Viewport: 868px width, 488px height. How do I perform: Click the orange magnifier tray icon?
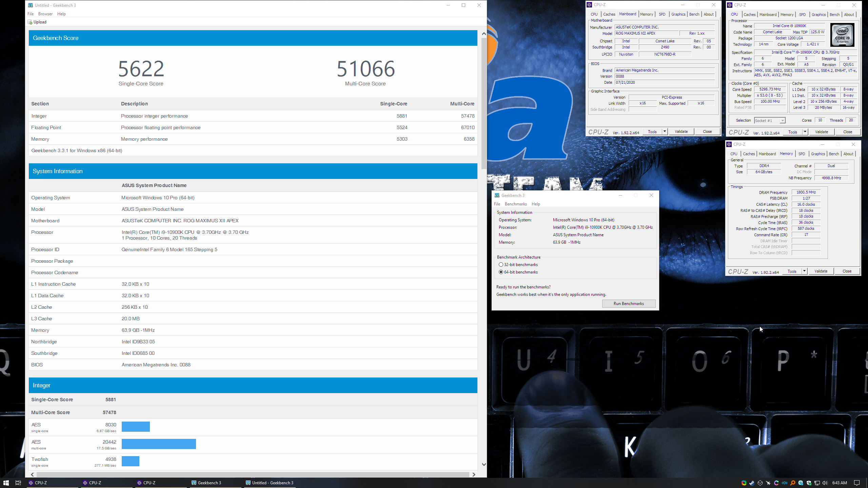click(x=793, y=483)
